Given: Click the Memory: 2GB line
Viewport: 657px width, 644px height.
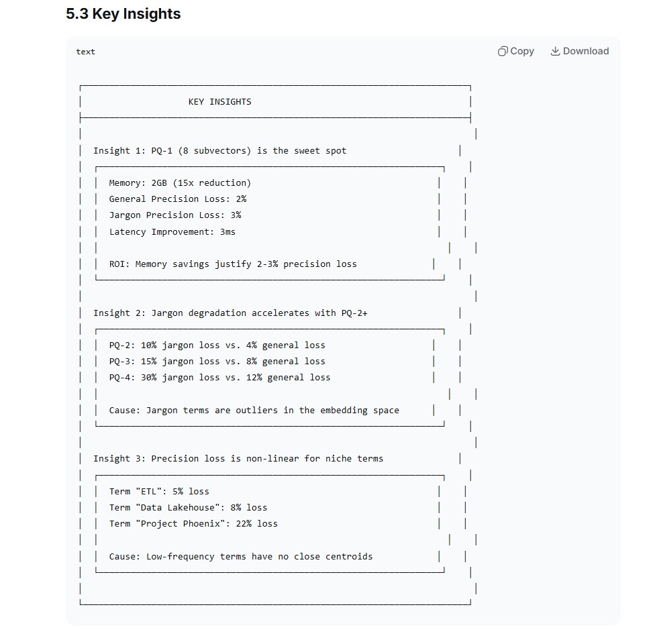Looking at the screenshot, I should 180,183.
